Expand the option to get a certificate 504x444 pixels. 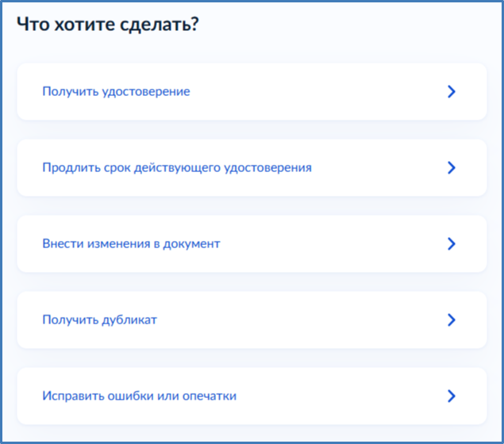pyautogui.click(x=251, y=92)
